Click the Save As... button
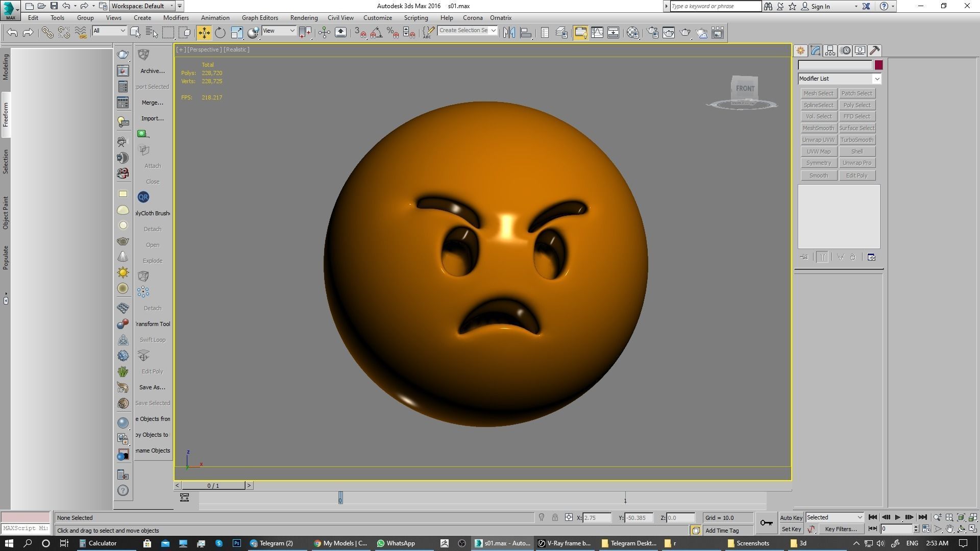Viewport: 980px width, 551px height. pyautogui.click(x=152, y=387)
